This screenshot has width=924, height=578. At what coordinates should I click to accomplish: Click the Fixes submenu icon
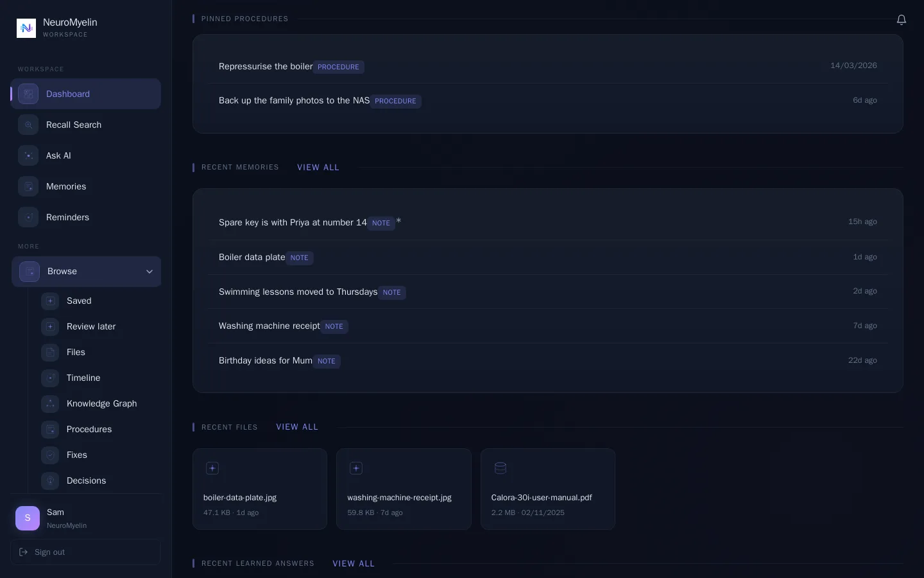(50, 455)
